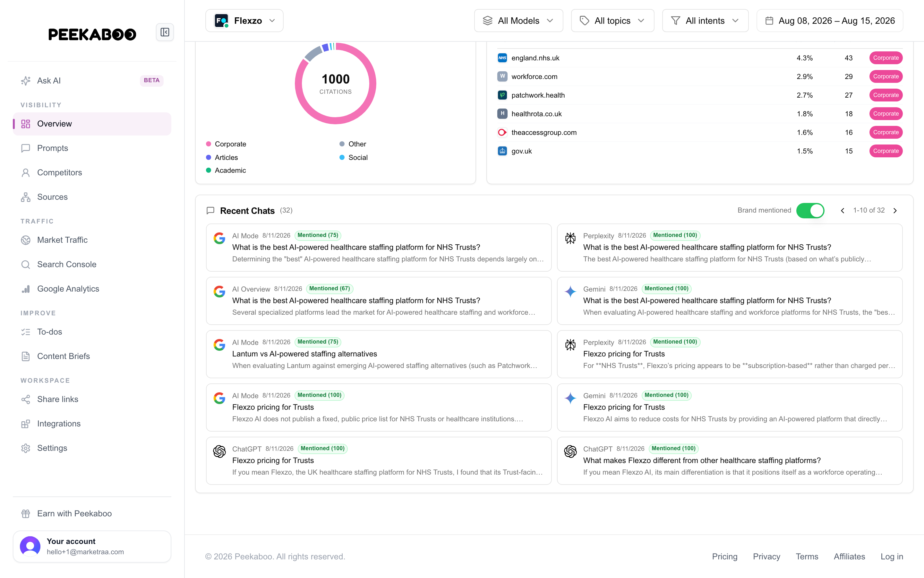Click the Gemini star icon on Flexzo pricing
This screenshot has width=924, height=578.
(570, 398)
